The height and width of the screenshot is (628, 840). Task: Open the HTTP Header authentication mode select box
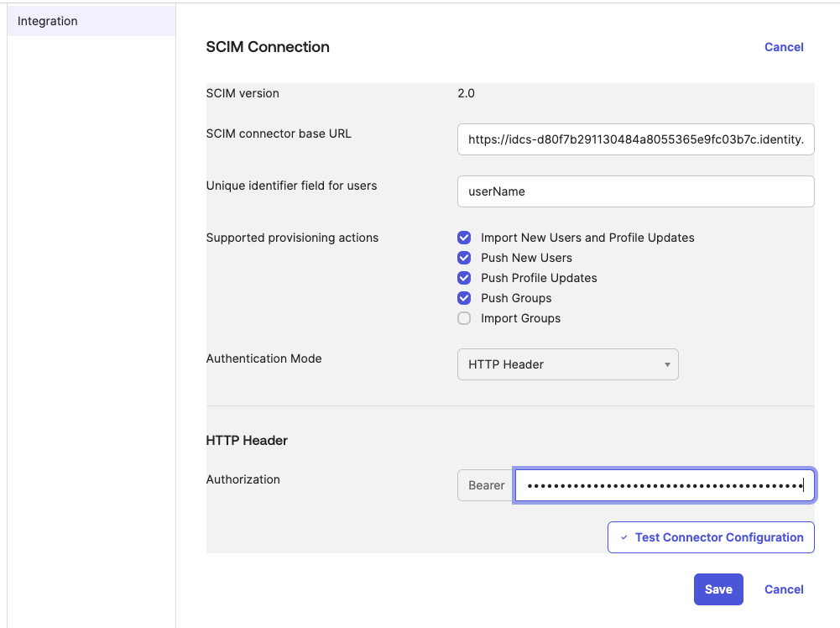(x=567, y=364)
